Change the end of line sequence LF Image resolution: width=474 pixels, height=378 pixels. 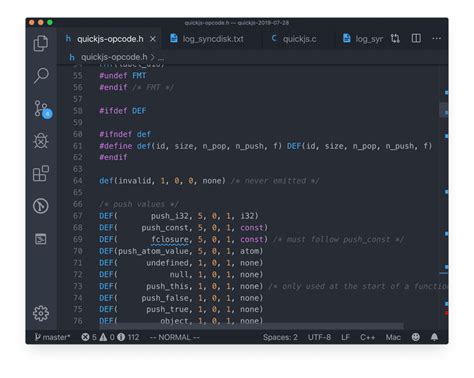pos(345,337)
